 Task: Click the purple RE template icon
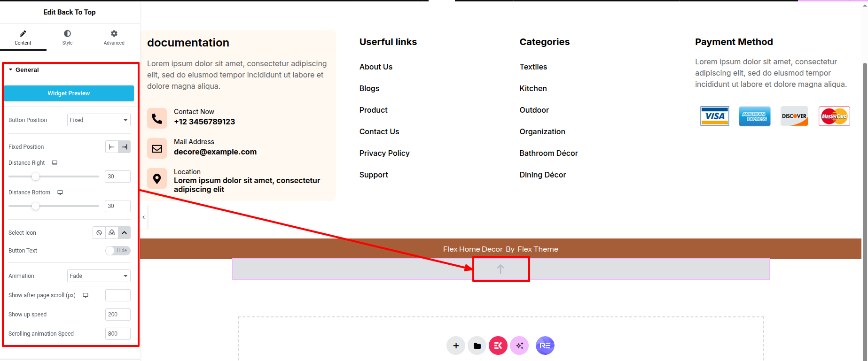pyautogui.click(x=545, y=346)
